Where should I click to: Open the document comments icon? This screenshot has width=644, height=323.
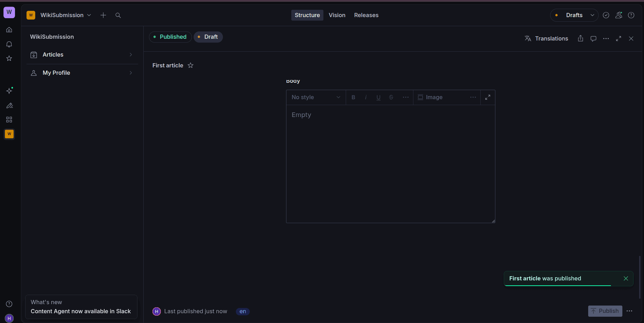[593, 38]
